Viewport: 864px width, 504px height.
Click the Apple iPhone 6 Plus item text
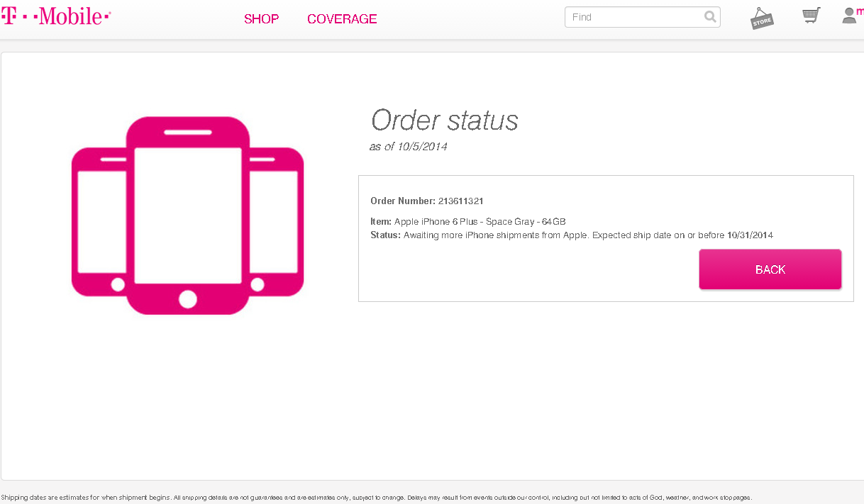click(x=480, y=222)
